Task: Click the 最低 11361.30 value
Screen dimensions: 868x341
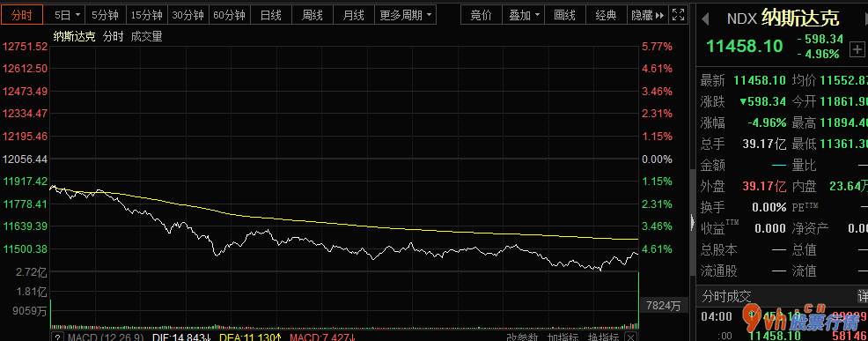Action: [x=844, y=144]
